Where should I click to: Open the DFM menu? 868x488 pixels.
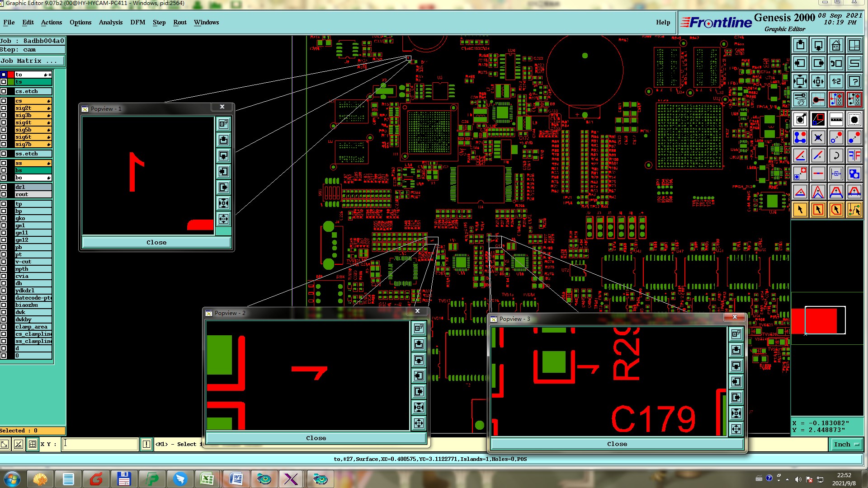tap(137, 22)
